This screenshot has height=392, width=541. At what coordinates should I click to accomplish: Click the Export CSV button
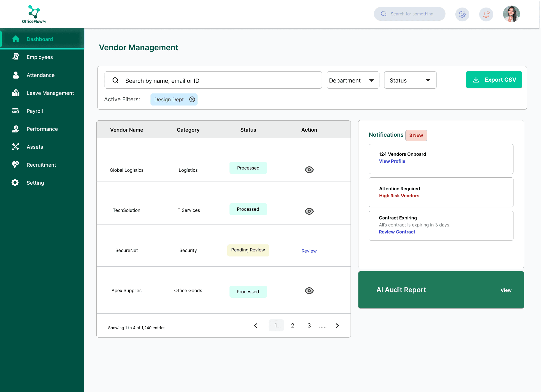point(494,80)
